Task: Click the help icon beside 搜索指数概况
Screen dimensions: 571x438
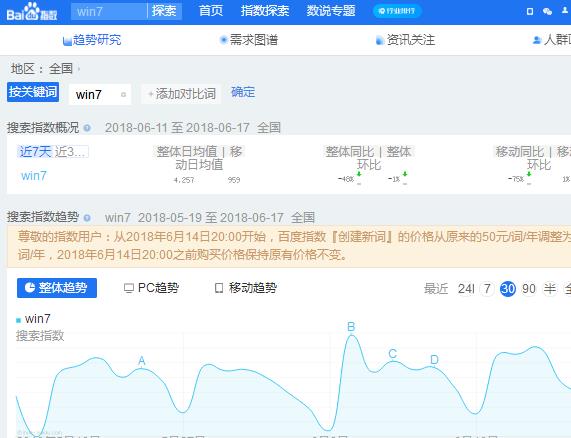Action: coord(87,128)
